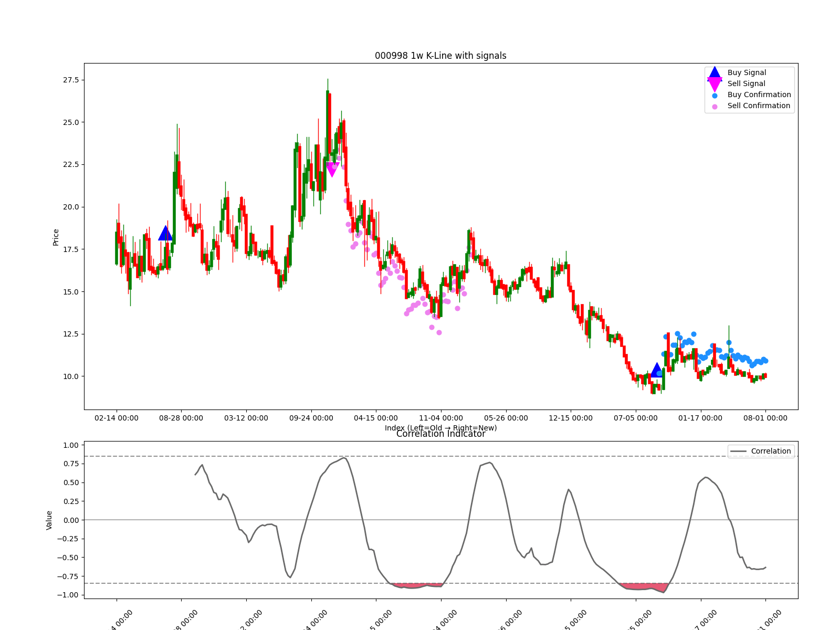840x630 pixels.
Task: Click the blue triangle icon in the legend
Action: click(x=715, y=73)
